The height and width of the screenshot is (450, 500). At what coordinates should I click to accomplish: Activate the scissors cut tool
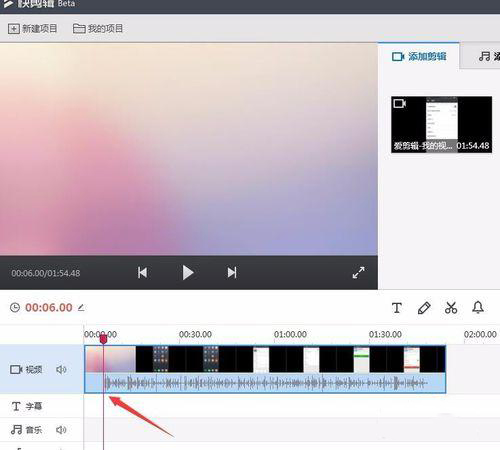tap(451, 308)
